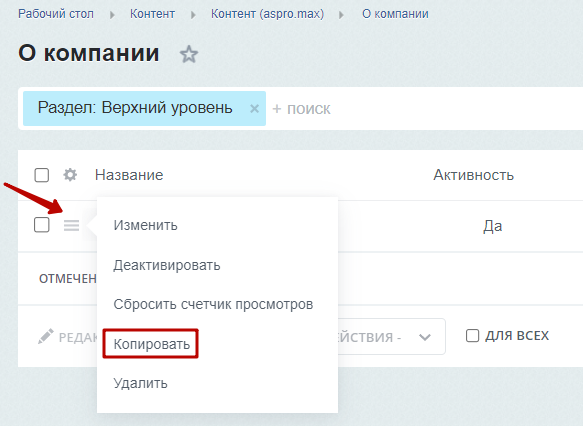Click breadcrumb arrow after 'Контент (aspro.max)'
Screen dimensions: 583x426
(x=341, y=15)
